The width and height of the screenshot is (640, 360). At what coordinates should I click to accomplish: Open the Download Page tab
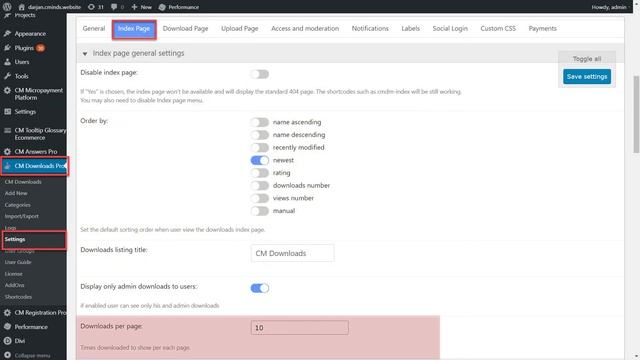point(185,29)
